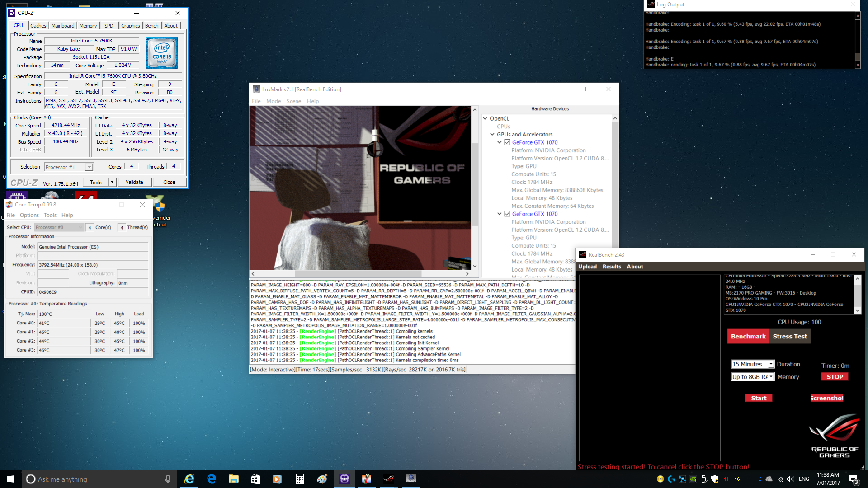Image resolution: width=868 pixels, height=488 pixels.
Task: Uncheck the second GeForce GTX 1070 device
Action: (x=507, y=214)
